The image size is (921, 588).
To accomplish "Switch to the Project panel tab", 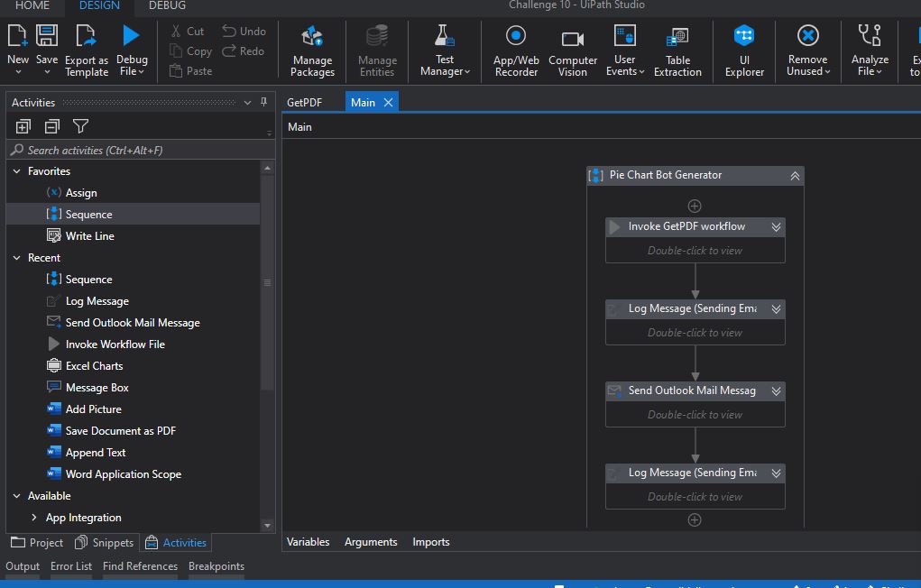I will click(x=37, y=543).
